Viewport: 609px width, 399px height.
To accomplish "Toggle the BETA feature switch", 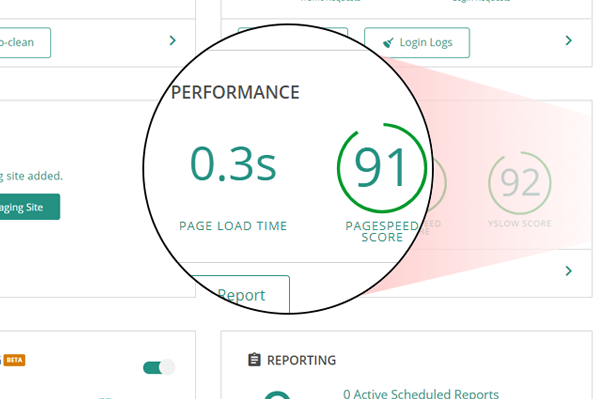I will pos(159,367).
